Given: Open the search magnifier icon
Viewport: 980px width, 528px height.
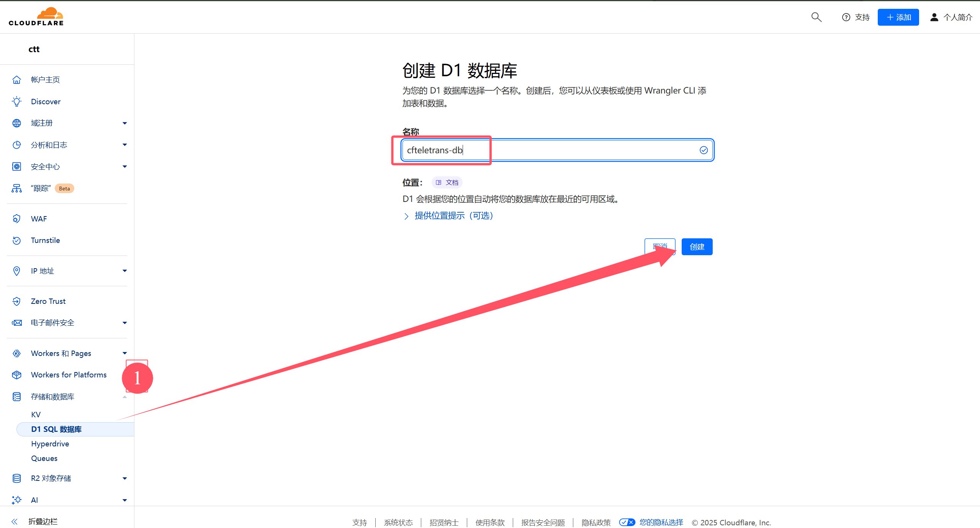Looking at the screenshot, I should (x=816, y=17).
